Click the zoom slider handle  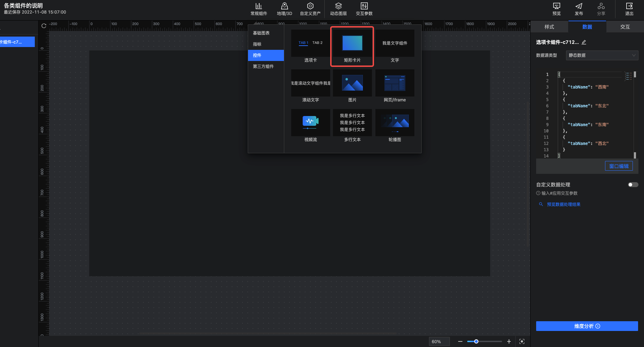476,341
